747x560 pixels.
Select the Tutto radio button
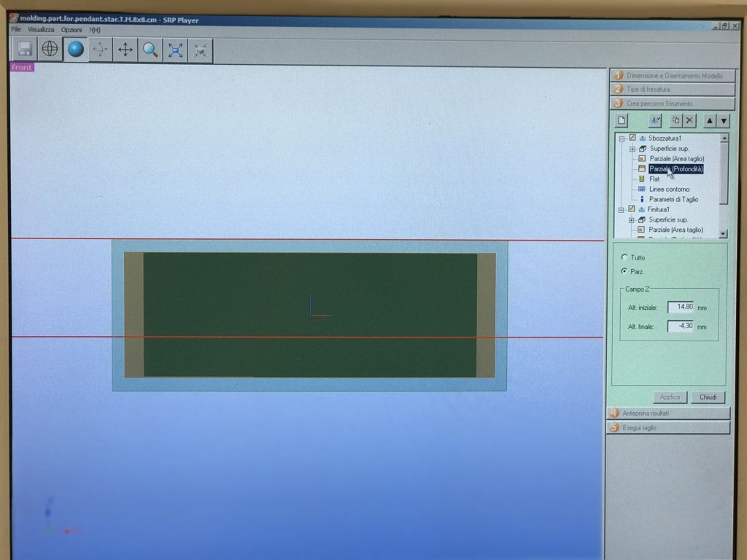[624, 257]
